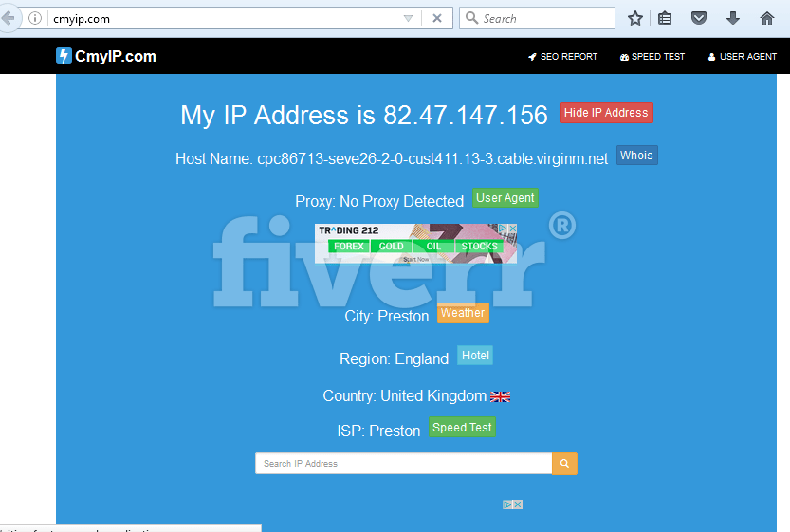Screen dimensions: 790x532
Task: Open the site information icon in address bar
Action: coord(35,19)
